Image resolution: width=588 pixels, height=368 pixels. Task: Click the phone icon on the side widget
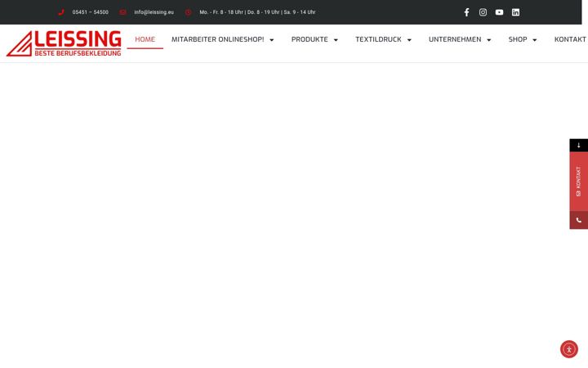pyautogui.click(x=579, y=220)
